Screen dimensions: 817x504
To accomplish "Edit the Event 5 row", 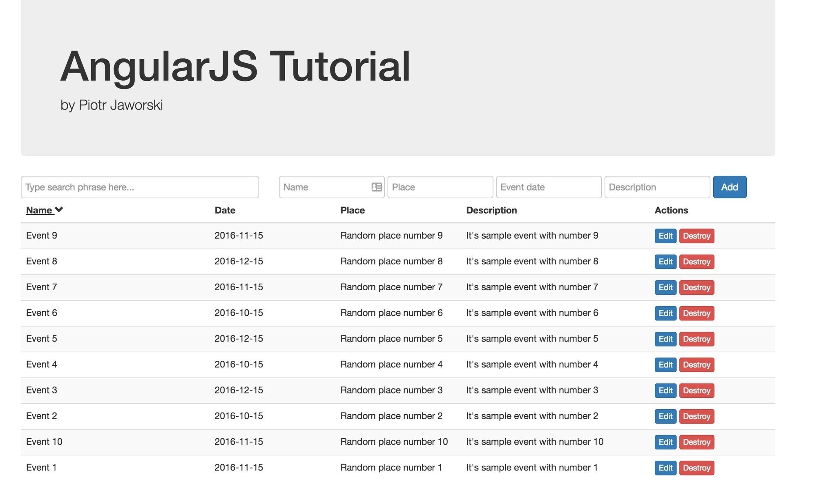I will click(665, 339).
